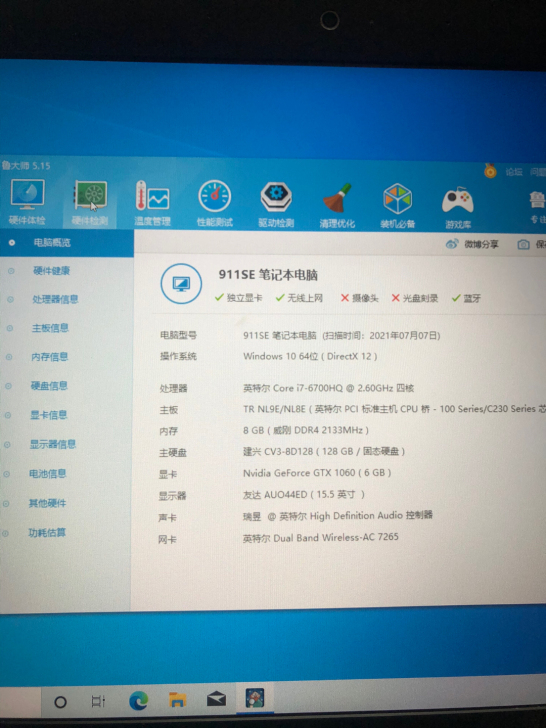Share via 微博分享 button
Image resolution: width=546 pixels, height=728 pixels.
[x=472, y=244]
